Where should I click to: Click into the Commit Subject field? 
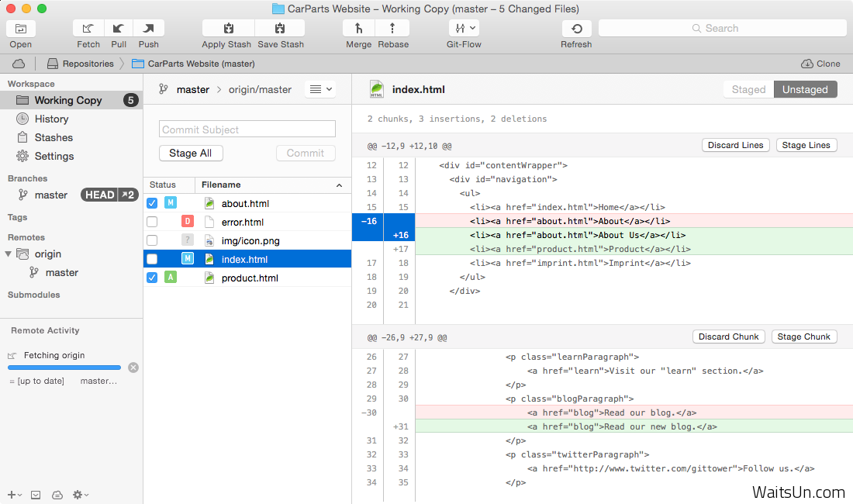(x=247, y=129)
